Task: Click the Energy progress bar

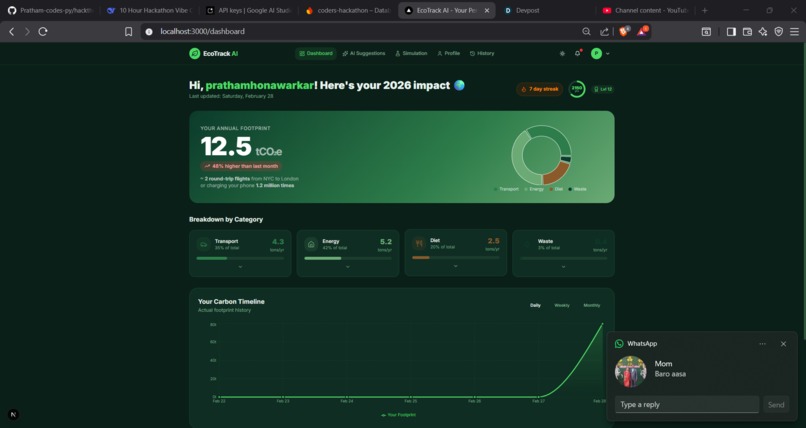Action: pos(348,258)
